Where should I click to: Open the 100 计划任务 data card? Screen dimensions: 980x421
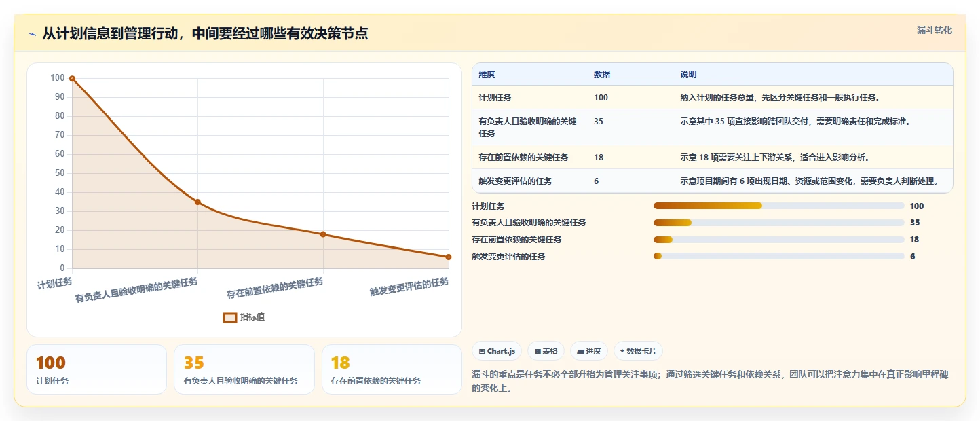(x=96, y=369)
